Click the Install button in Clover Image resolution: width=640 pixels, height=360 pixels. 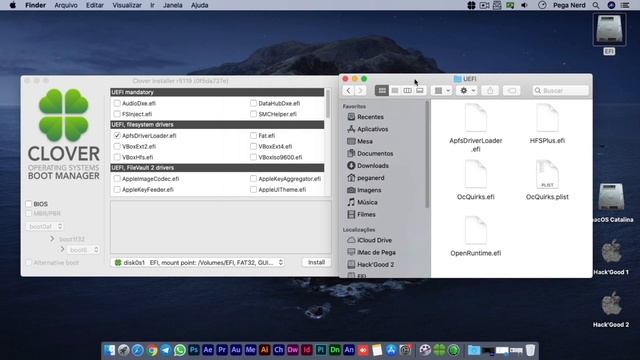click(x=316, y=262)
